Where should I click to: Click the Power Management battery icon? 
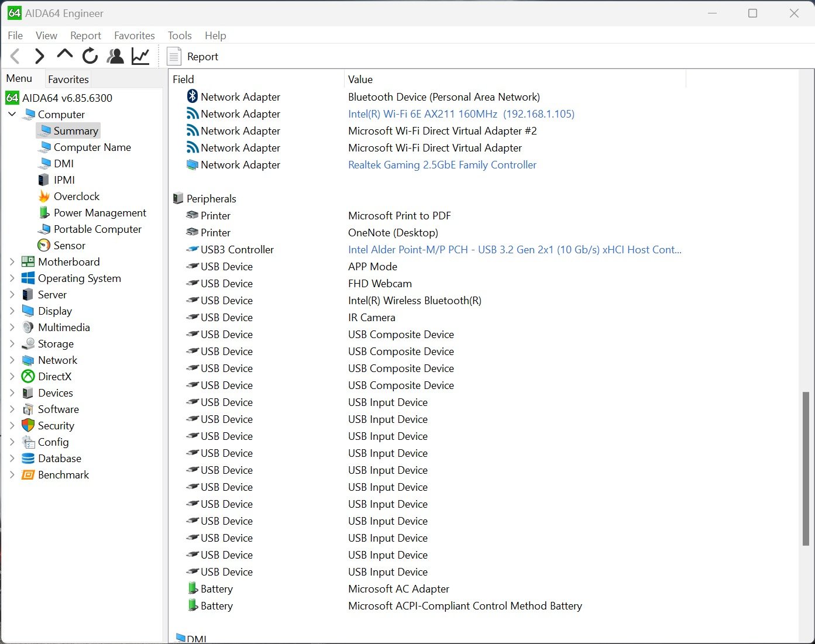tap(44, 213)
